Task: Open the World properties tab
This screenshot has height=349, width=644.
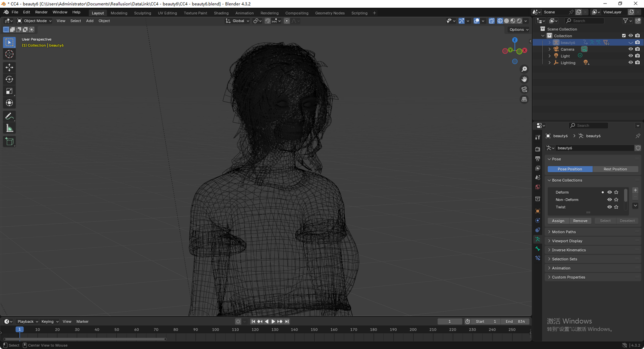Action: tap(538, 187)
